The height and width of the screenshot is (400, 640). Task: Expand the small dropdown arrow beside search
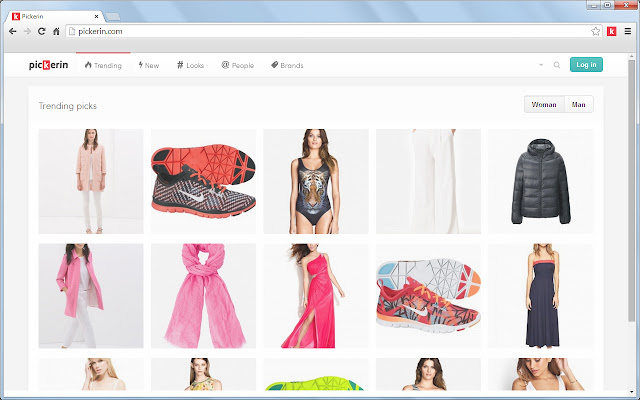point(541,65)
